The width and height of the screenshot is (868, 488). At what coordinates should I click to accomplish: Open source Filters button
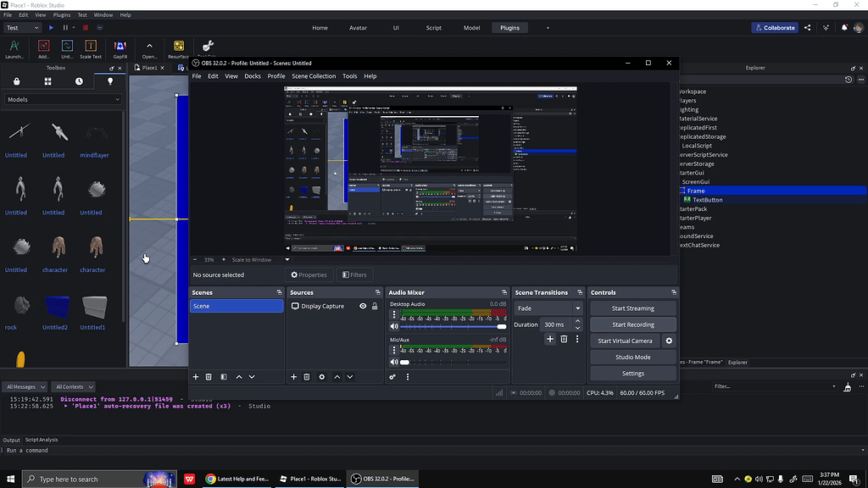[354, 275]
